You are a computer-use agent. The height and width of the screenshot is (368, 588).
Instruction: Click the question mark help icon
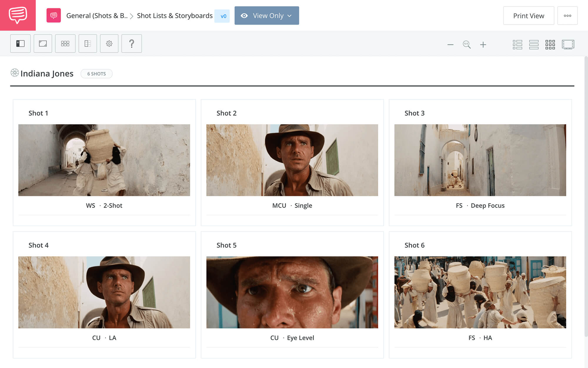pos(132,44)
